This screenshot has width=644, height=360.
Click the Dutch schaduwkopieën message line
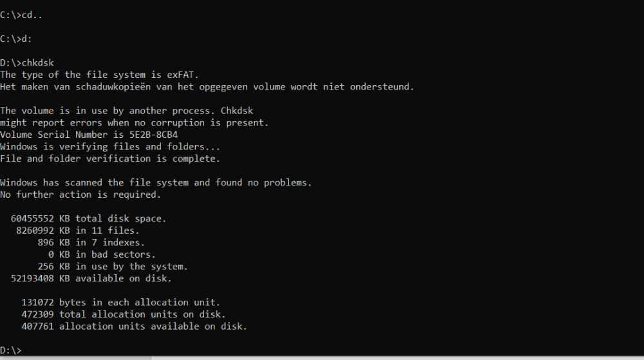(x=207, y=86)
